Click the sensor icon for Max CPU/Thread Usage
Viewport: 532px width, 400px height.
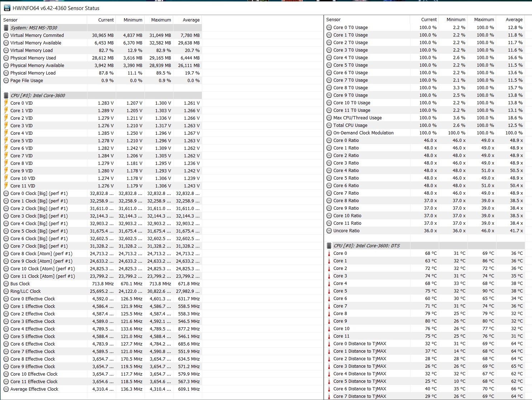329,118
